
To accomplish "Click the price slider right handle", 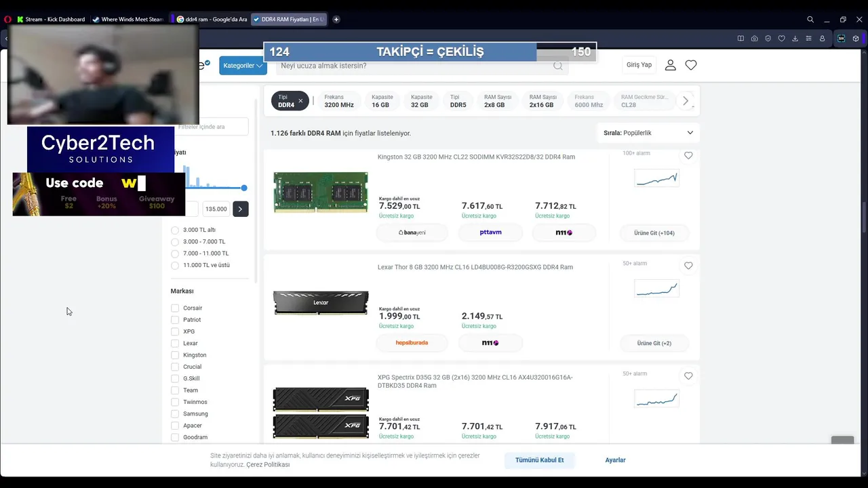I will pos(244,188).
